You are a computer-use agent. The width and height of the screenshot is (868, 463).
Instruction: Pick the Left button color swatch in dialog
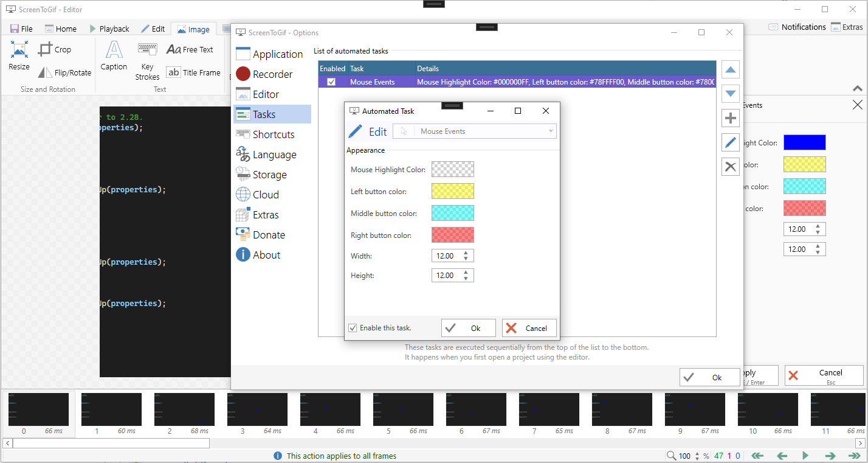click(x=453, y=191)
